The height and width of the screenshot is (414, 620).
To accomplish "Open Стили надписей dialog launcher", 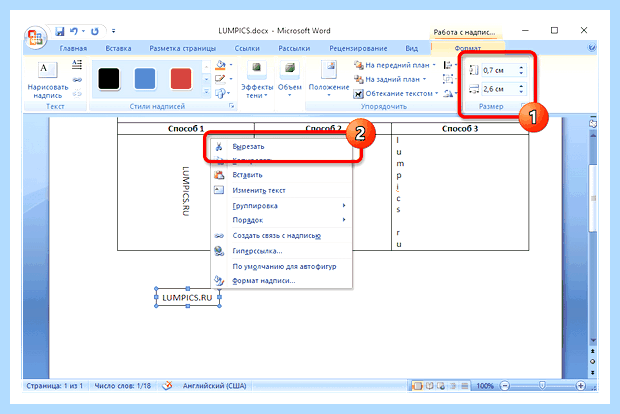I will point(232,106).
